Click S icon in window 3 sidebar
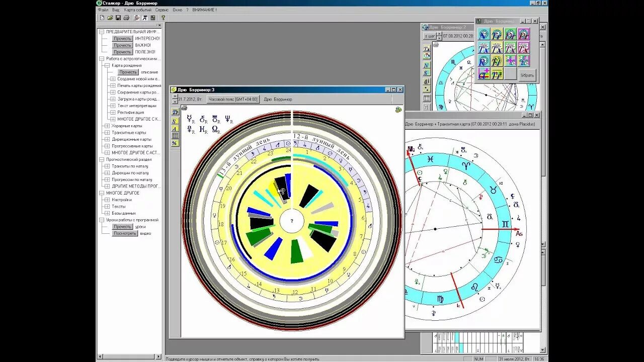 coord(175,121)
